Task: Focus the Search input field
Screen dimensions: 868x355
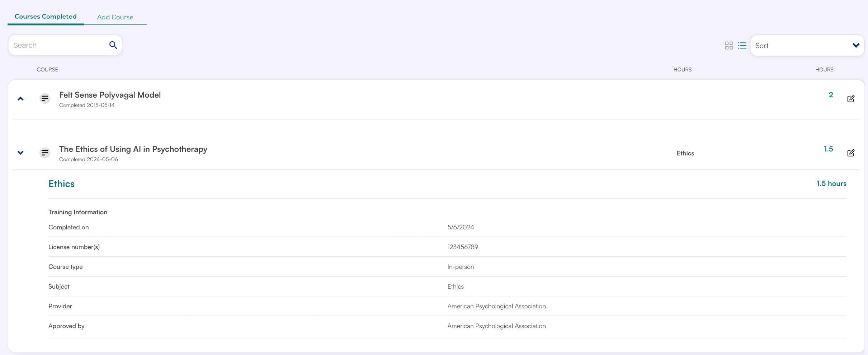Action: [x=57, y=45]
